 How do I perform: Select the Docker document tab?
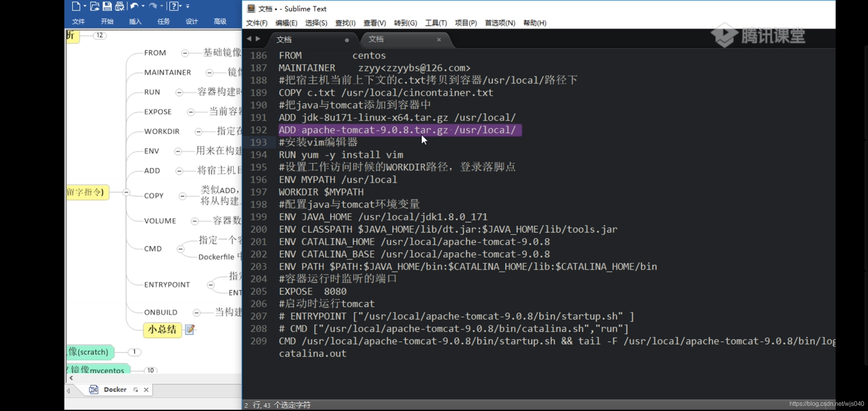tap(115, 389)
